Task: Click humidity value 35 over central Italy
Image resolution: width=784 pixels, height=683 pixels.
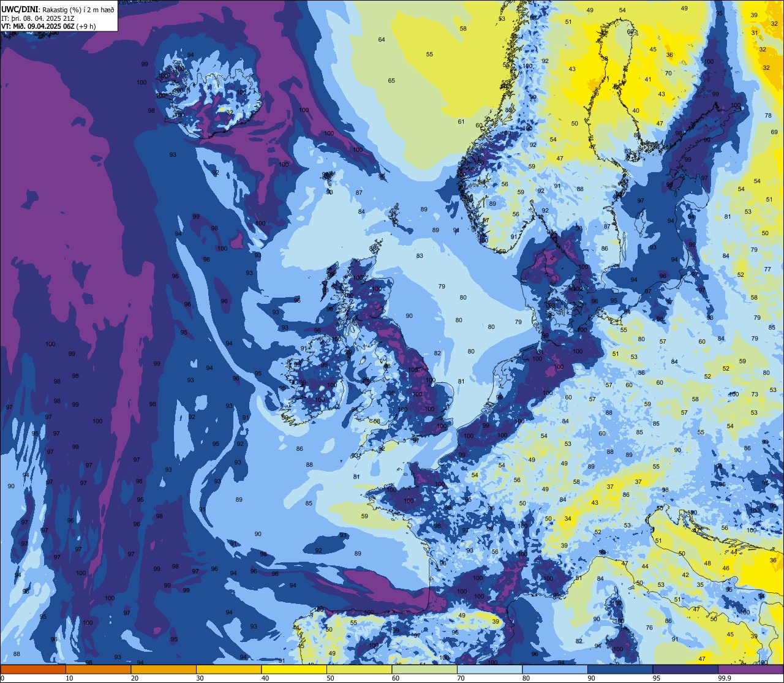Action: pos(700,585)
